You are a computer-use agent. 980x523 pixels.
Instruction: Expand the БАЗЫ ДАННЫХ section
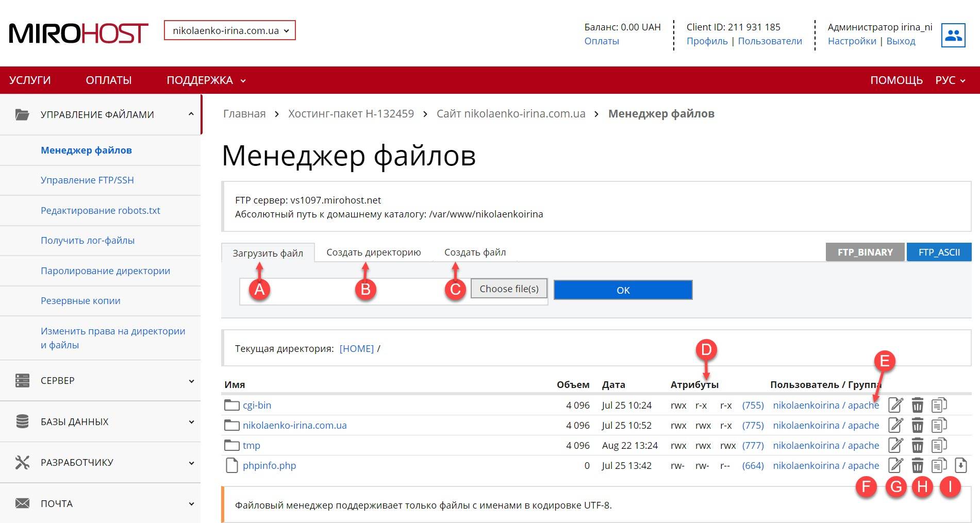pyautogui.click(x=101, y=421)
